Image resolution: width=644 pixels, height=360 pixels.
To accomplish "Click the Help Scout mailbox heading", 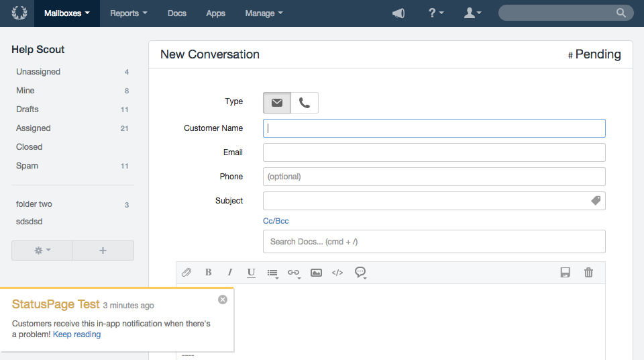I will 38,50.
